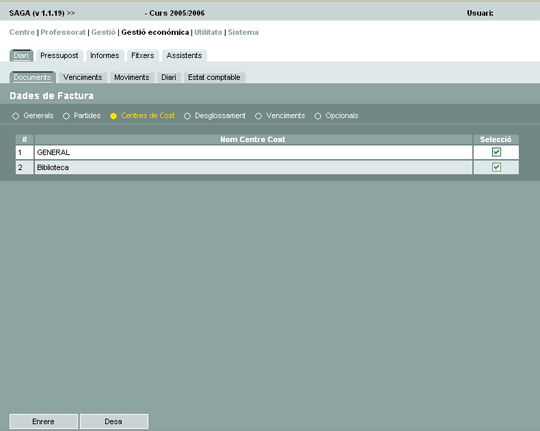
Task: Open the Centre menu link
Action: (22, 32)
